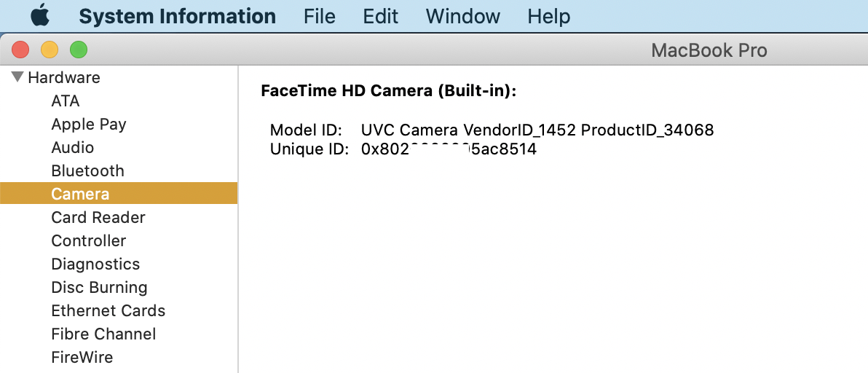Open the System Information app menu

coord(177,16)
